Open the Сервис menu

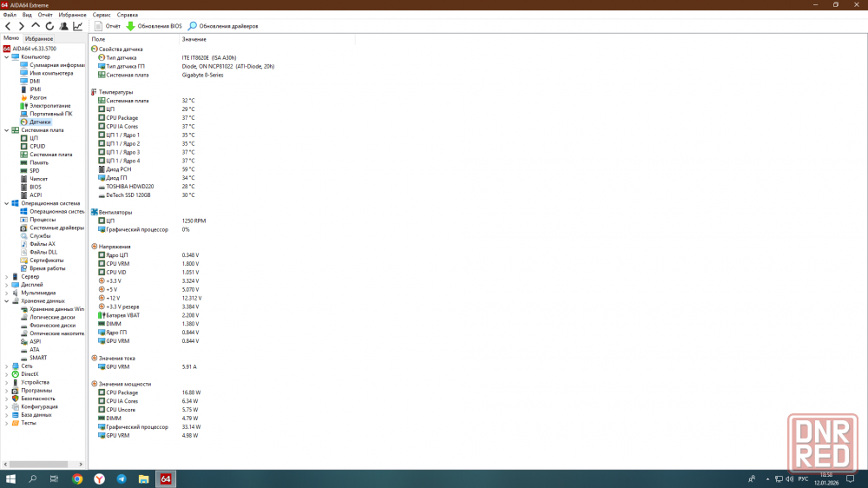[102, 15]
